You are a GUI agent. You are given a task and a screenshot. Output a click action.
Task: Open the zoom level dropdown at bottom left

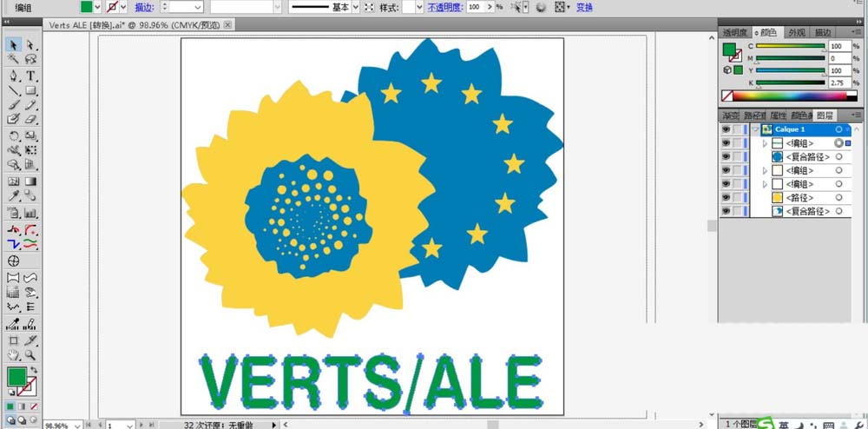coord(77,426)
